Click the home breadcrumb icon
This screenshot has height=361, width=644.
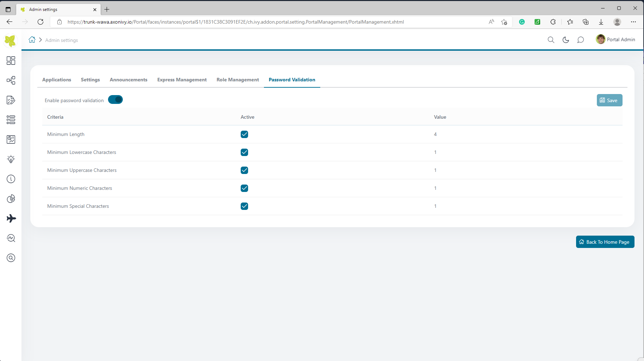point(32,40)
